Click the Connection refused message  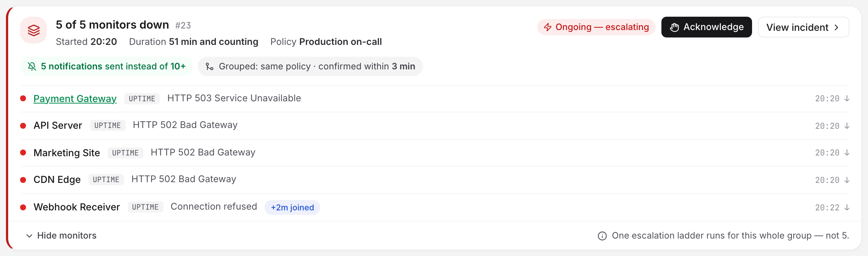click(x=214, y=206)
